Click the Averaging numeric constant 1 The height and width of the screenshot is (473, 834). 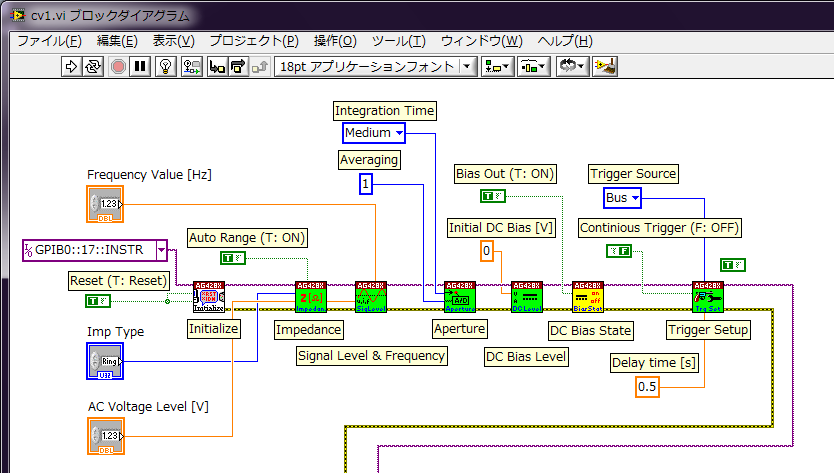(365, 184)
